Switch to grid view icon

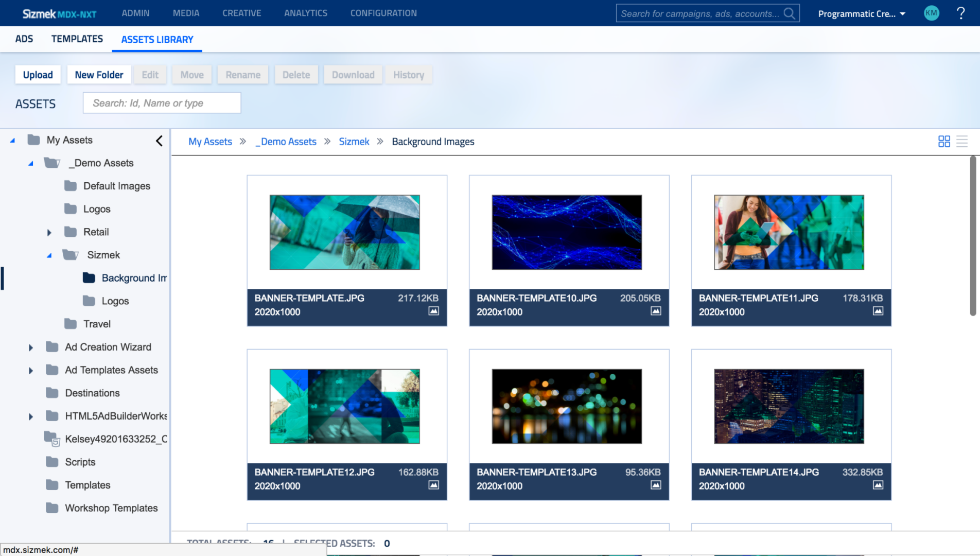point(944,142)
